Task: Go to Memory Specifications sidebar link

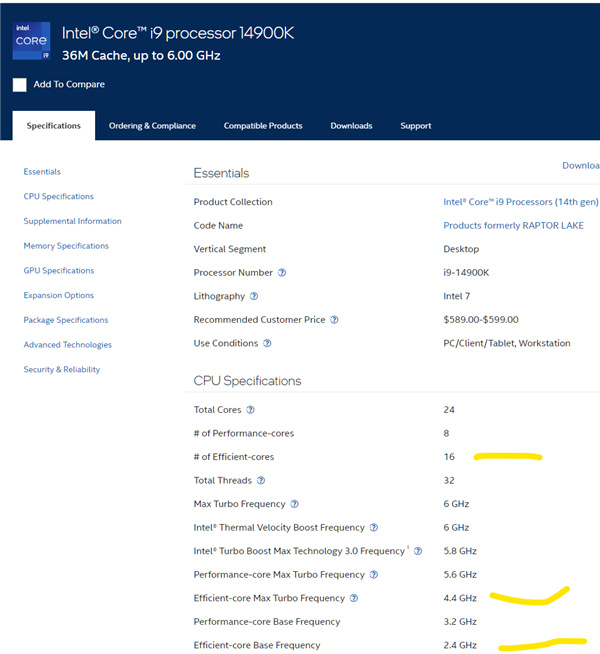Action: pos(66,246)
